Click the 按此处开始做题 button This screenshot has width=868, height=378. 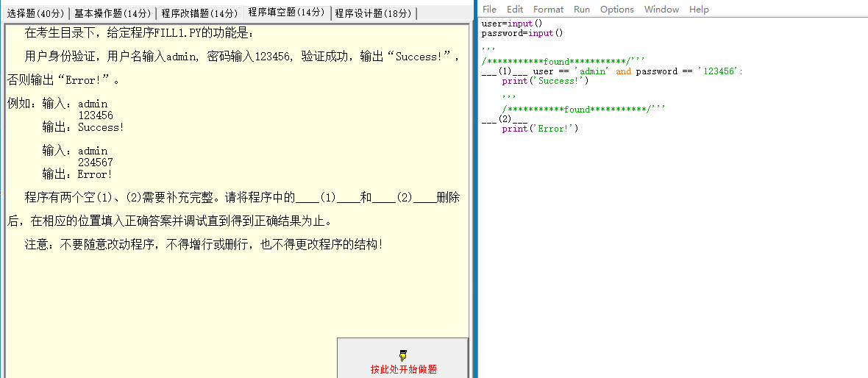403,358
